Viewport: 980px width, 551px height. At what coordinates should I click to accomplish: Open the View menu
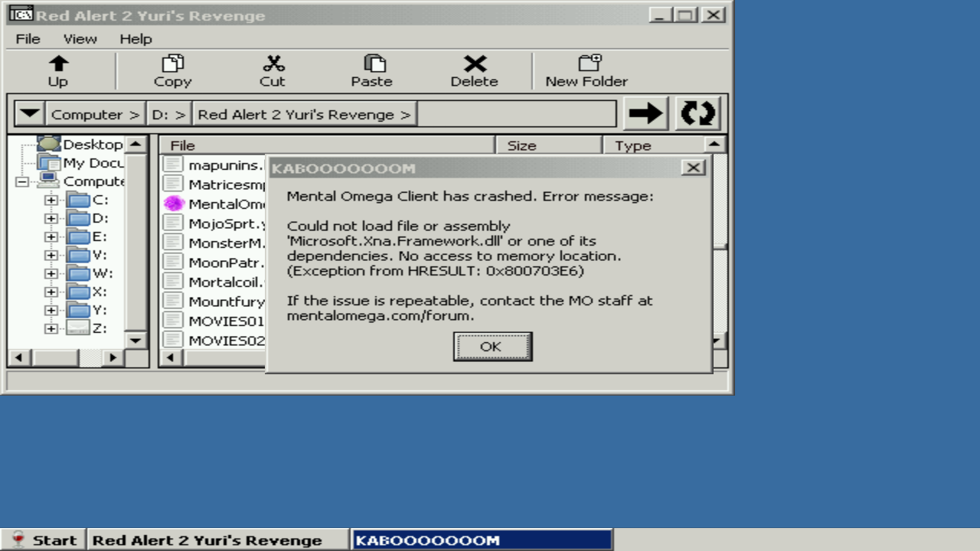80,38
